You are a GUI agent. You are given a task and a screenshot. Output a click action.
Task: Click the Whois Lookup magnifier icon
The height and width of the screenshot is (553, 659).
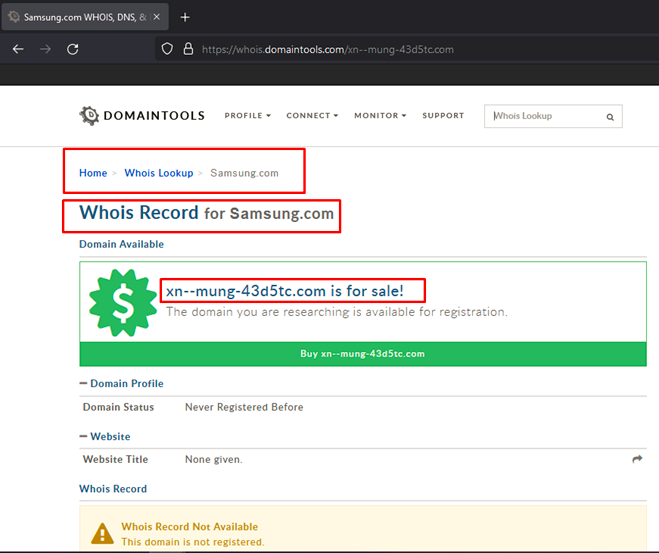(x=610, y=117)
